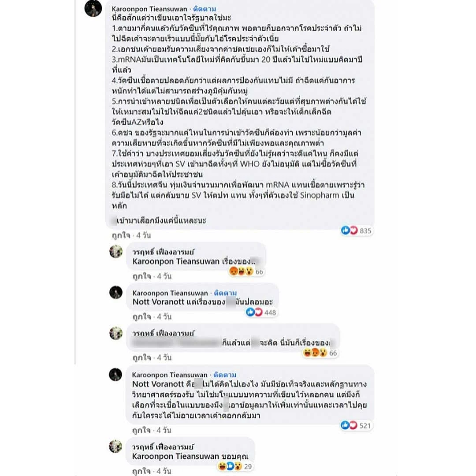Viewport: 476px width, 476px height.
Task: Click Karoonpon's avatar on top comment
Action: [x=93, y=8]
